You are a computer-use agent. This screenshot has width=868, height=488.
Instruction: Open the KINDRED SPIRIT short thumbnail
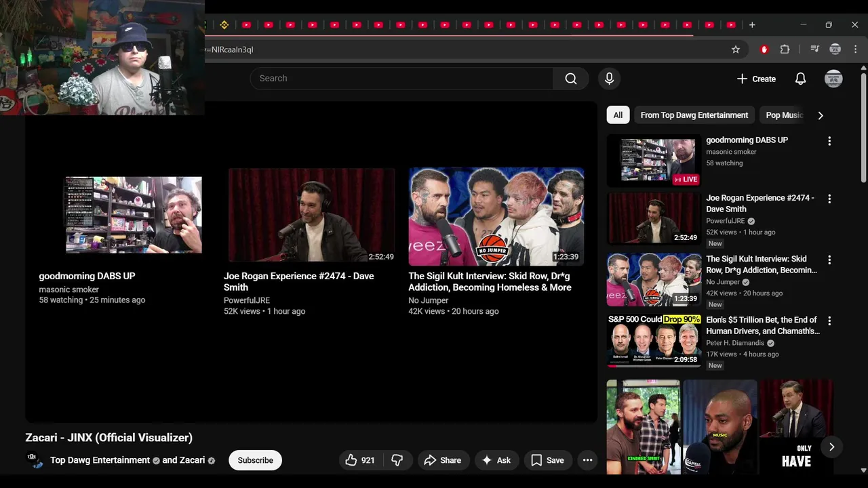[x=643, y=427]
